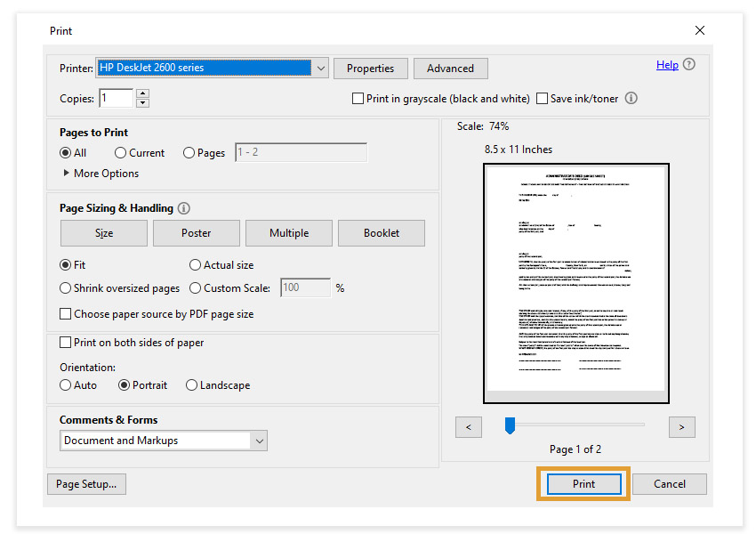
Task: Set orientation to Portrait
Action: coord(124,385)
